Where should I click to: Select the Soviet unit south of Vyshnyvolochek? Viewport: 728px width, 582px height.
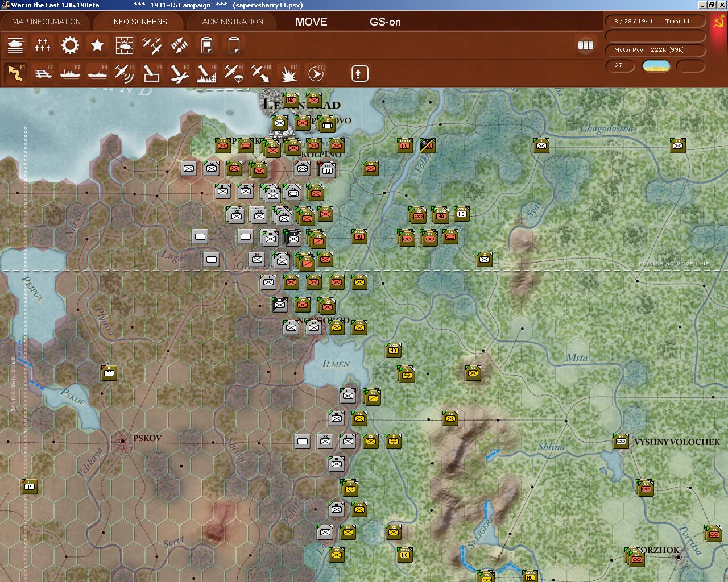(645, 488)
